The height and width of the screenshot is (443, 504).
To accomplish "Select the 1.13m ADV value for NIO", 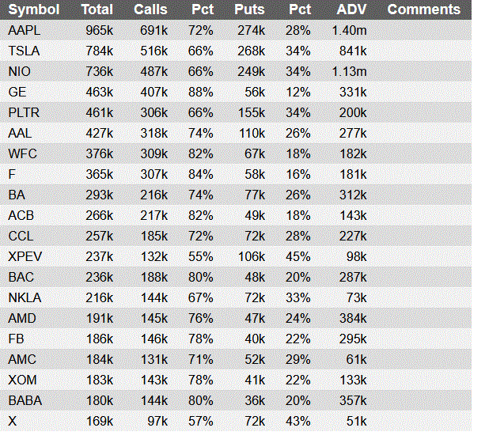I will 349,72.
